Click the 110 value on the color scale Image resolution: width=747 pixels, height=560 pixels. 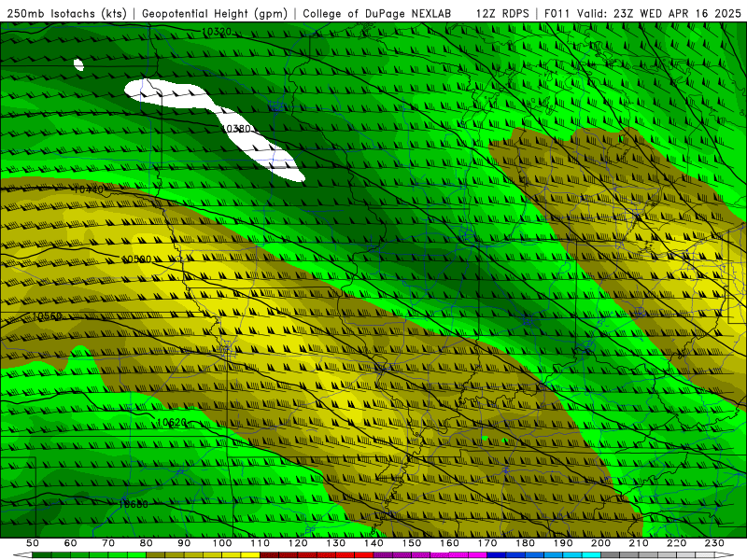point(261,543)
